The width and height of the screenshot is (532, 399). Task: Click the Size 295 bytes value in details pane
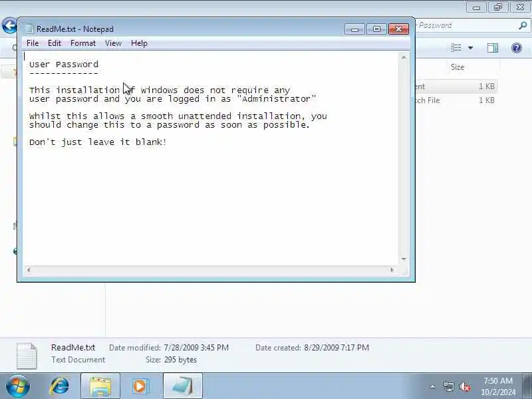click(180, 360)
